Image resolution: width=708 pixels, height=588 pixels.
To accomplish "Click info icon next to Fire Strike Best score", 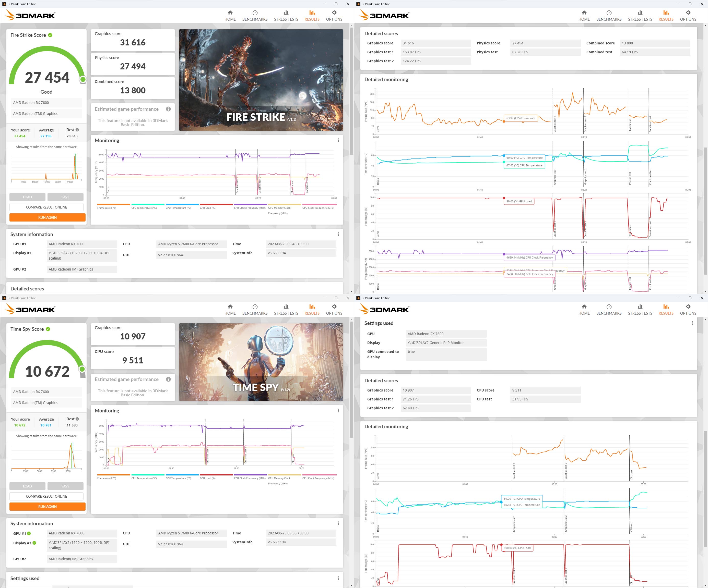I will (77, 130).
